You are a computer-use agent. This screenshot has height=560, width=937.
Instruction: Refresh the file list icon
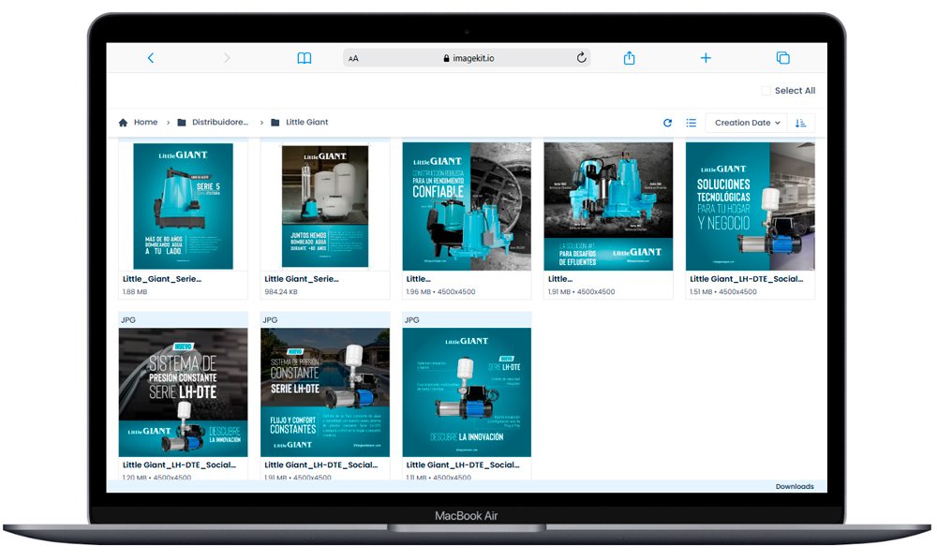tap(667, 123)
